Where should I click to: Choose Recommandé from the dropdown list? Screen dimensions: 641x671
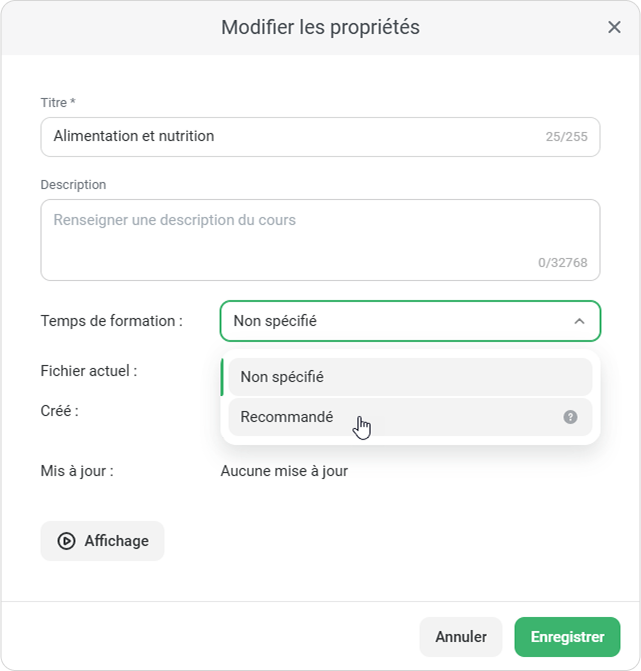click(x=287, y=417)
